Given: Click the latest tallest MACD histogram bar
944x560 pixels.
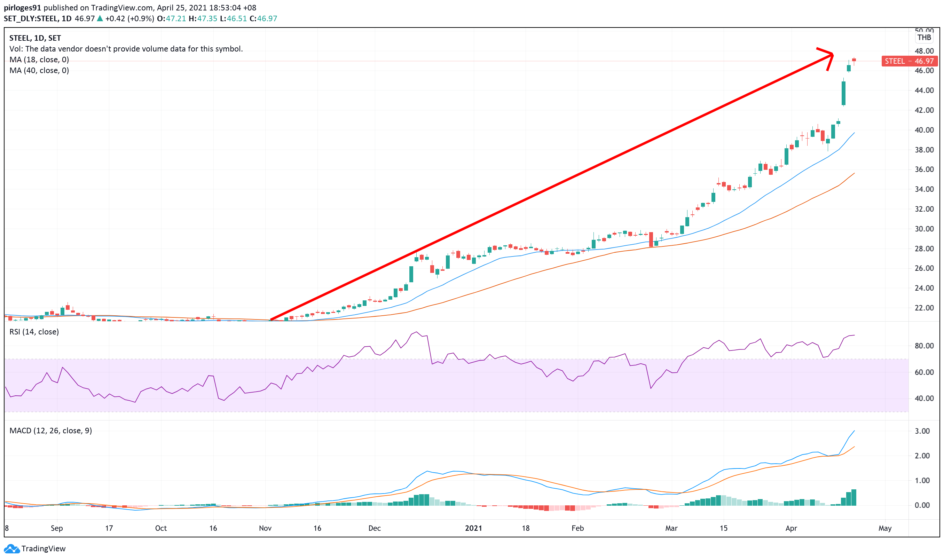Looking at the screenshot, I should (853, 497).
